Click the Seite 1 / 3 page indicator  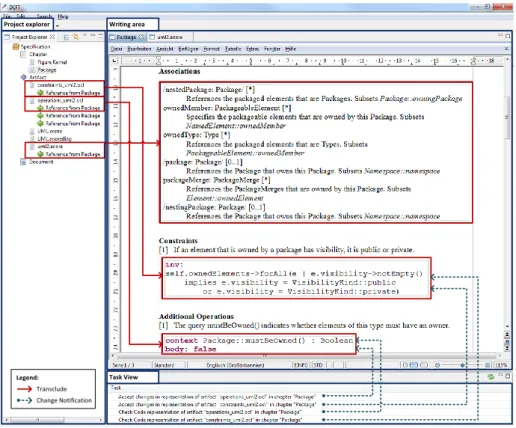(123, 365)
